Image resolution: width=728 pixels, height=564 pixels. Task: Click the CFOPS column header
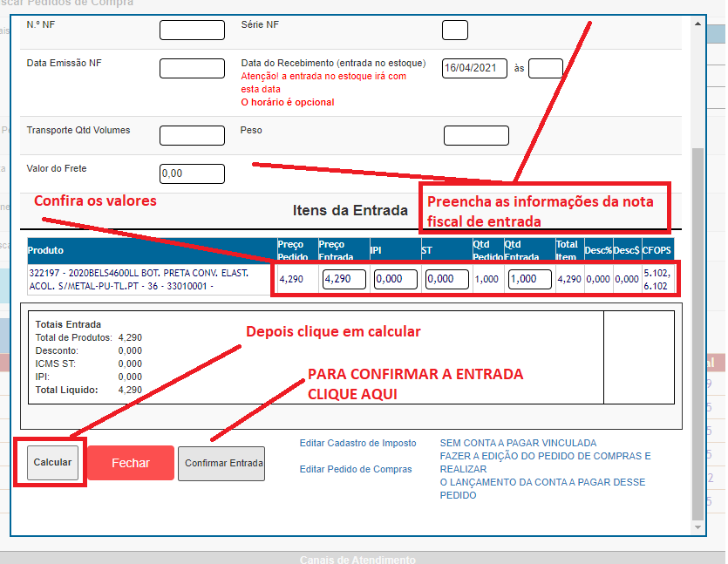[657, 250]
